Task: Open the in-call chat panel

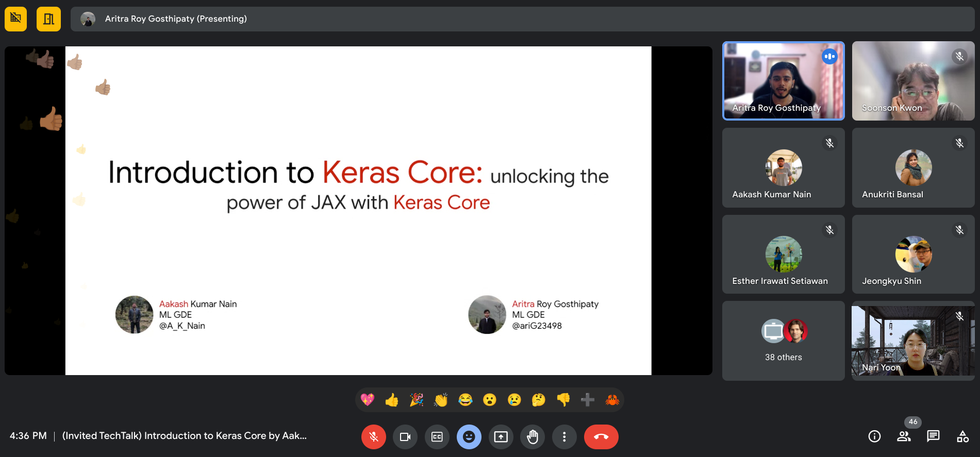Action: click(x=933, y=436)
